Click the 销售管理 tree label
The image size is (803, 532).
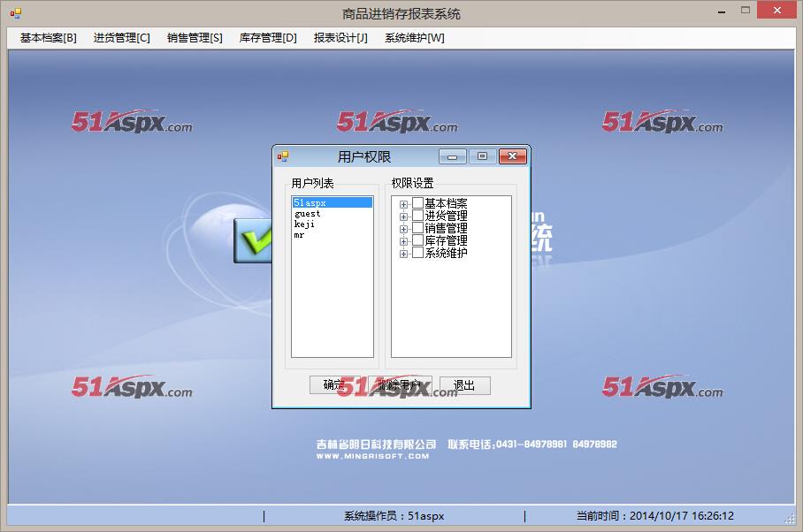(x=446, y=228)
